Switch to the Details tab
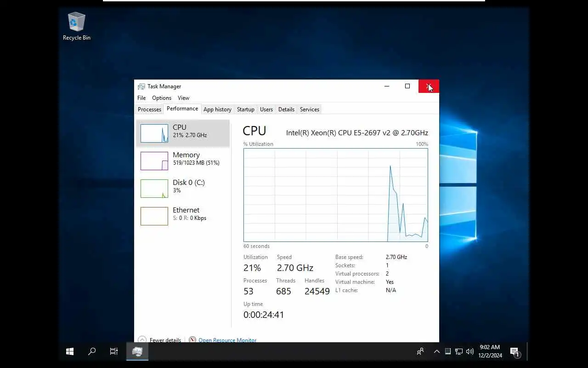The width and height of the screenshot is (588, 368). [286, 109]
